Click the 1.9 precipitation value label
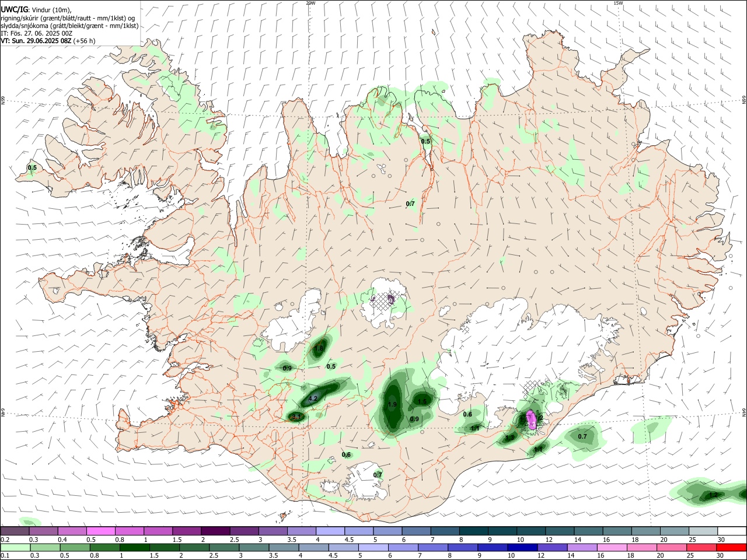 [x=392, y=404]
